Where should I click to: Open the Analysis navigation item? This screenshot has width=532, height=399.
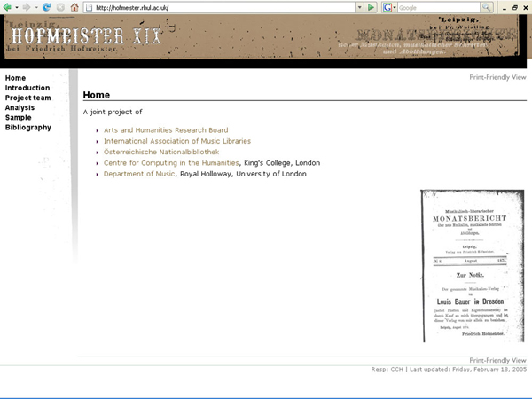tap(20, 107)
